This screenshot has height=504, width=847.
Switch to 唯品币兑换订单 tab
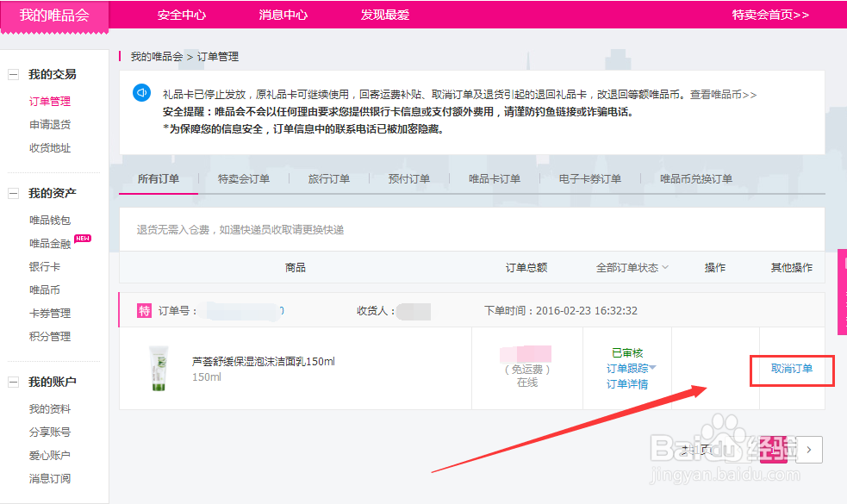click(695, 179)
